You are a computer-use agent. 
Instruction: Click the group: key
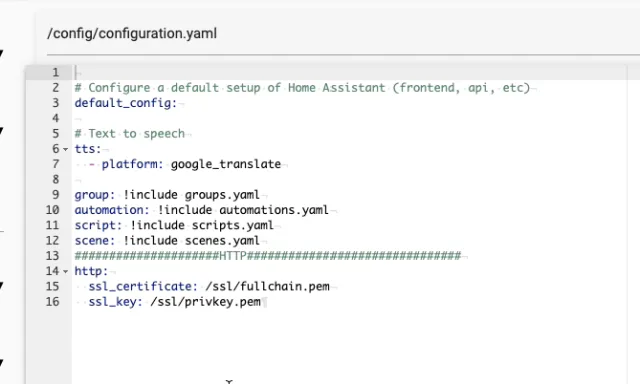[x=95, y=195]
